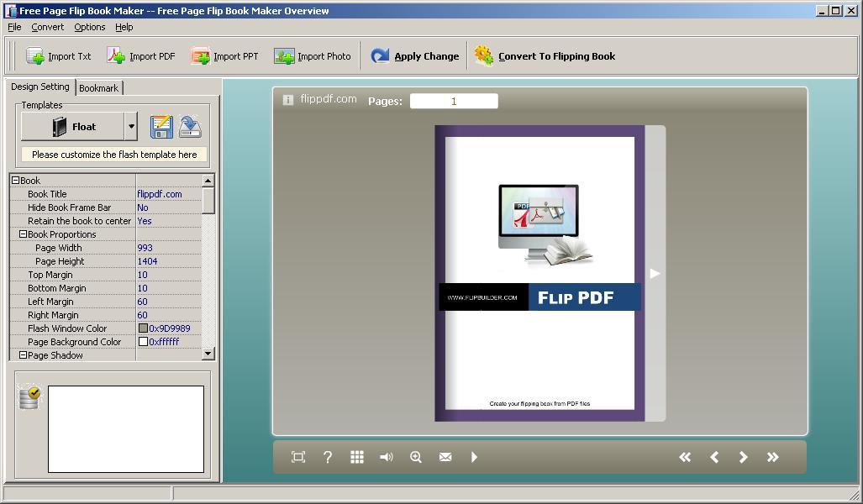Share by email envelope icon

coord(445,457)
